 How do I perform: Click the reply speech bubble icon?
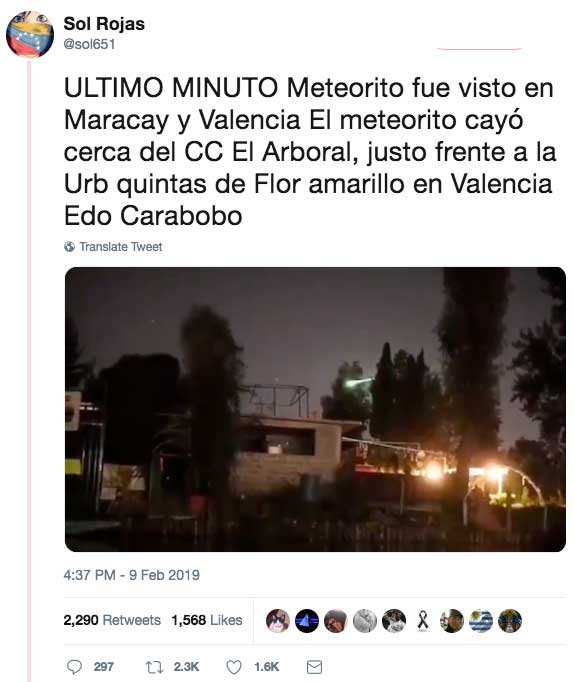pos(74,666)
